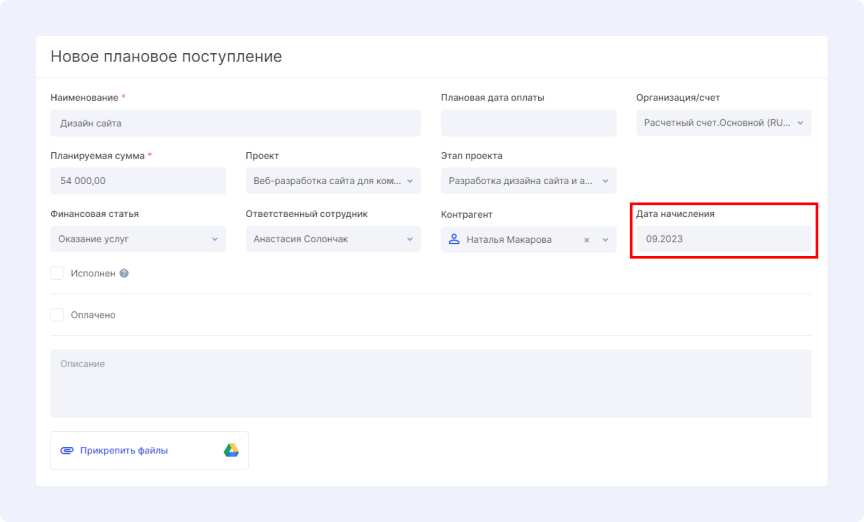Click the Контрагент dropdown chevron
The image size is (864, 522).
point(606,240)
